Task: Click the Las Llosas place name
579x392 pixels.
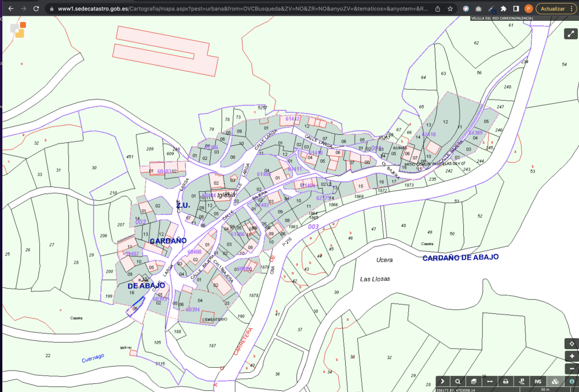Action: (375, 279)
